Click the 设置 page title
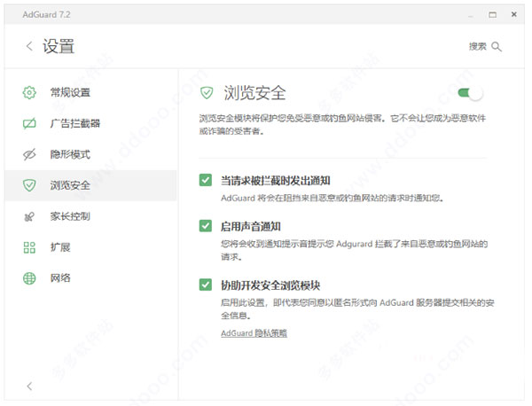Viewport: 532px width, 406px height. pyautogui.click(x=59, y=46)
